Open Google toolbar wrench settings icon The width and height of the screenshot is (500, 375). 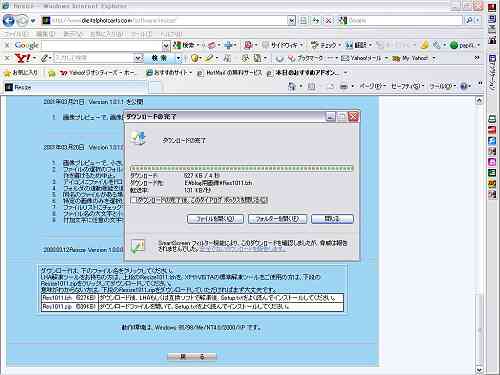pos(436,45)
